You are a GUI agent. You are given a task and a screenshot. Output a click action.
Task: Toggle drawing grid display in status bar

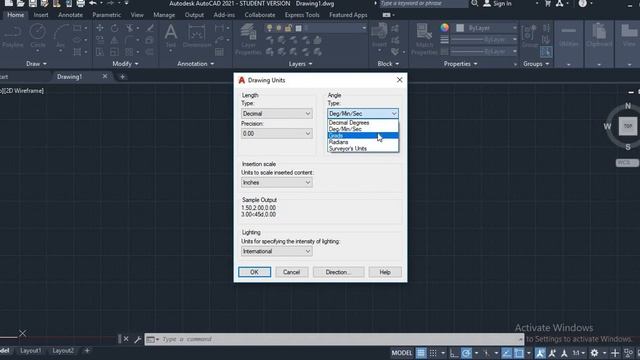coord(421,353)
